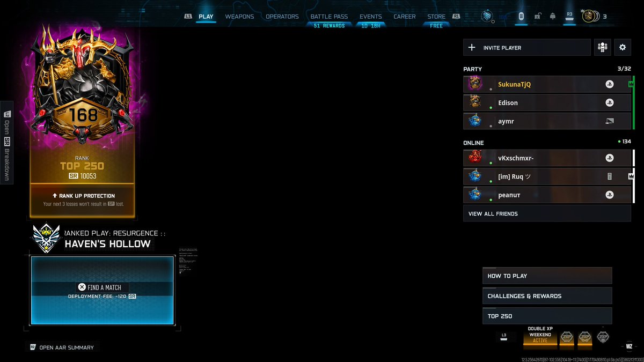Select online friend [im] Ruq

(x=547, y=176)
